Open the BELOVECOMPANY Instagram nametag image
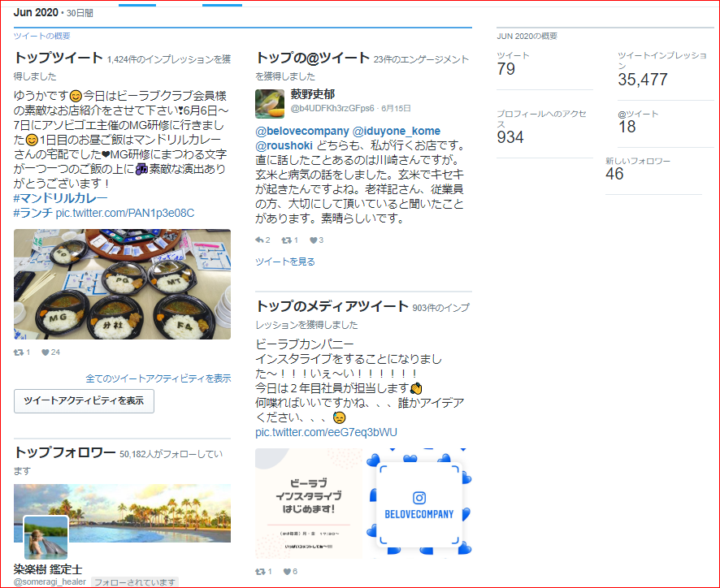 419,504
